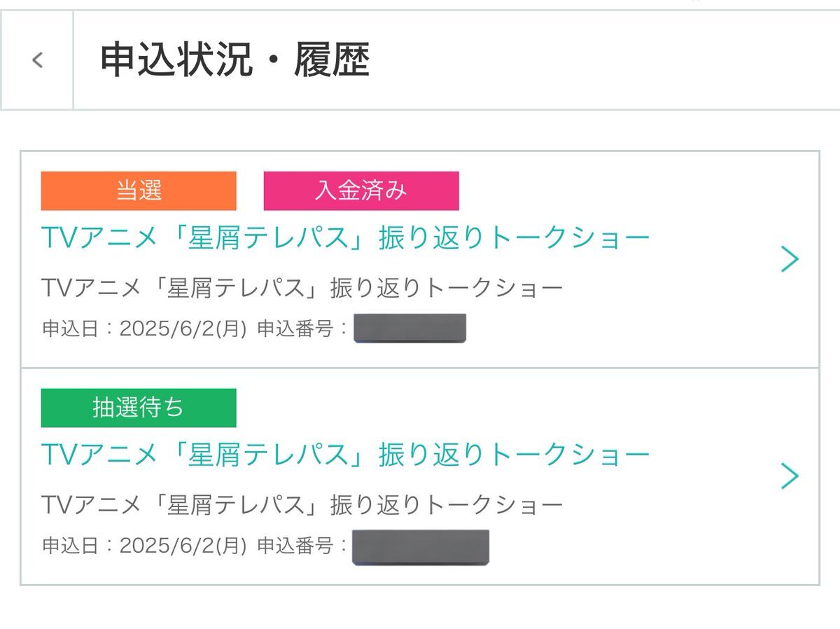The image size is (840, 629).
Task: Click the 申込状況・履歴 page heading
Action: tap(234, 60)
